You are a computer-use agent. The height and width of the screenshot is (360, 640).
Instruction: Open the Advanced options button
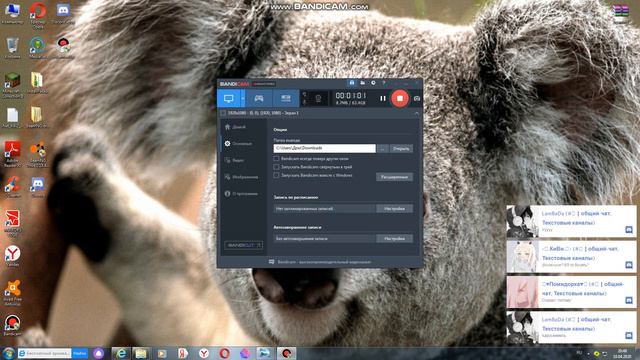click(394, 177)
